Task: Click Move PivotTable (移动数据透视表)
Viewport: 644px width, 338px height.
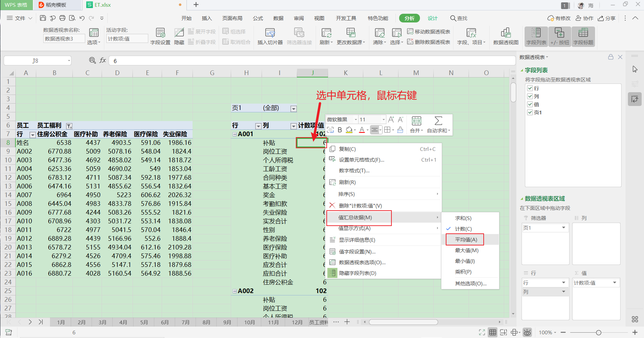Action: [x=429, y=32]
